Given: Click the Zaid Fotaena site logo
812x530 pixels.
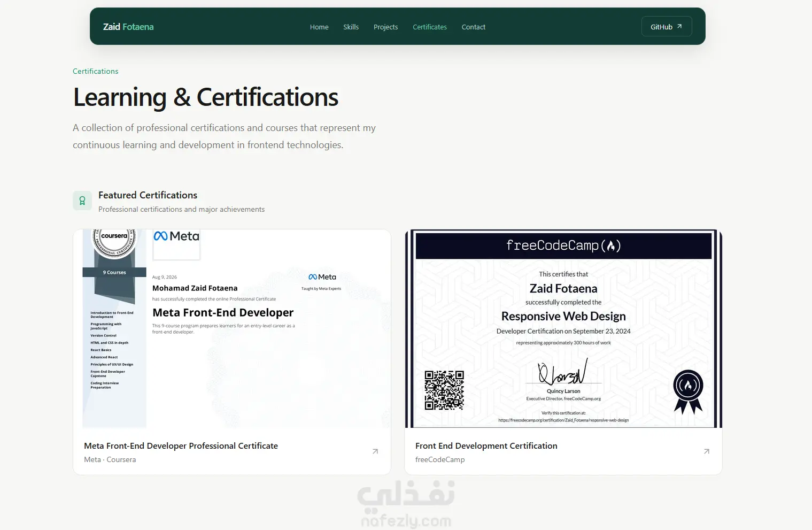Looking at the screenshot, I should tap(128, 27).
